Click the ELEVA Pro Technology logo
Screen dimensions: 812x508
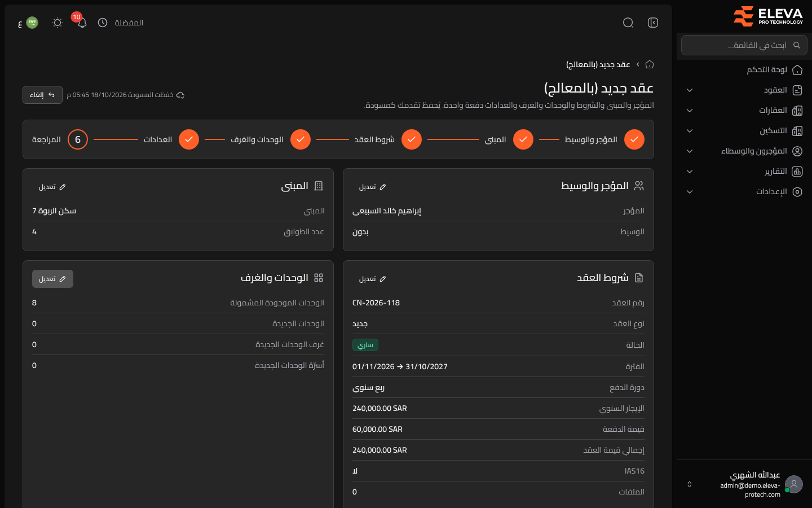point(768,16)
